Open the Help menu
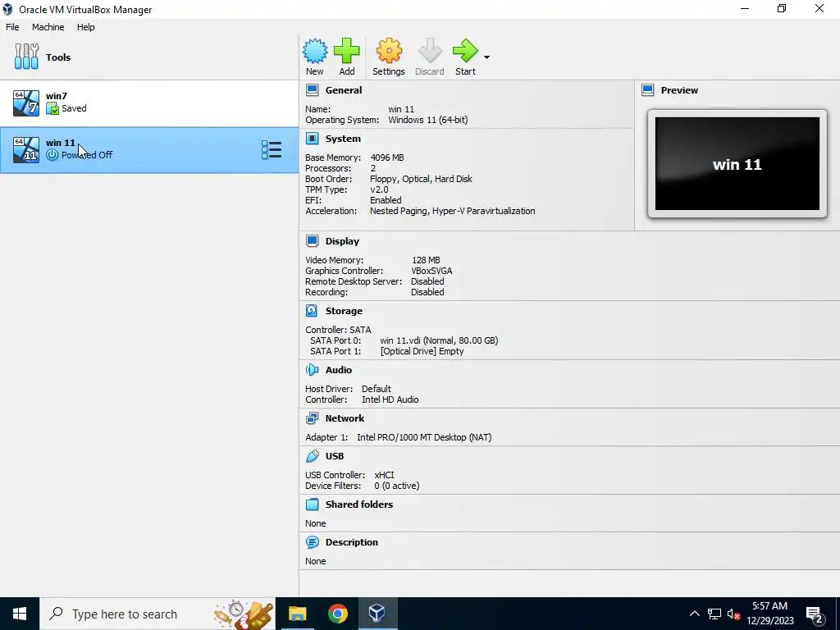This screenshot has height=630, width=840. point(85,27)
